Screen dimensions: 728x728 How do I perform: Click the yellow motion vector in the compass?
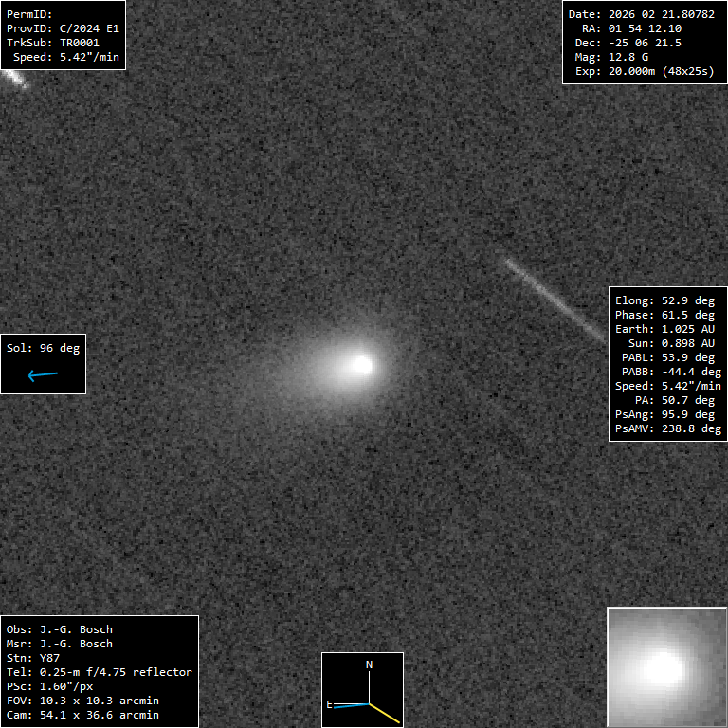tap(384, 711)
